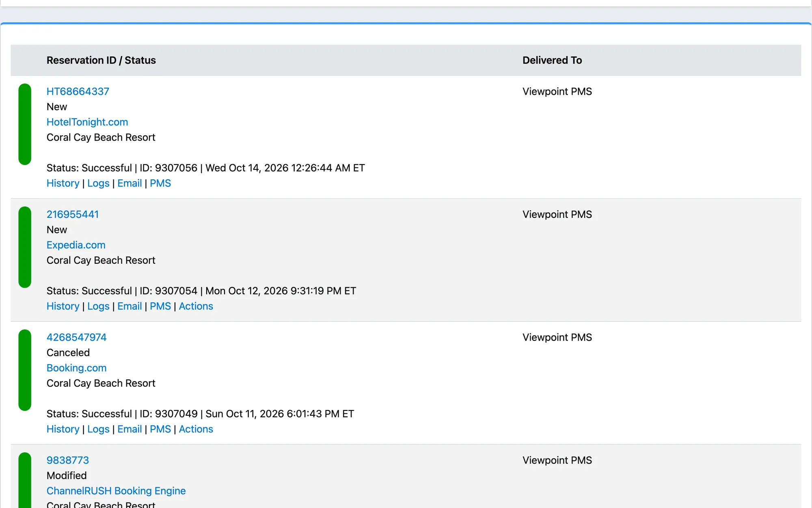The image size is (812, 508).
Task: Click the Modified status text
Action: tap(67, 475)
